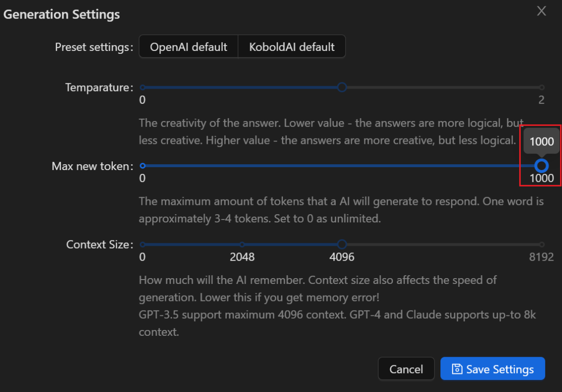Close the Generation Settings dialog
The image size is (562, 392).
click(x=541, y=11)
